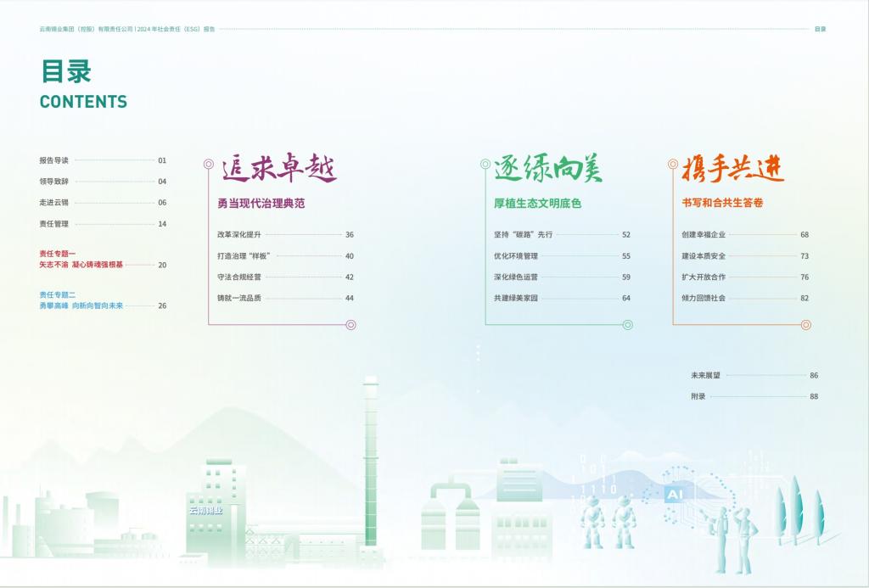This screenshot has width=869, height=588.
Task: Click the 云南锡业 building sign
Action: [x=205, y=510]
